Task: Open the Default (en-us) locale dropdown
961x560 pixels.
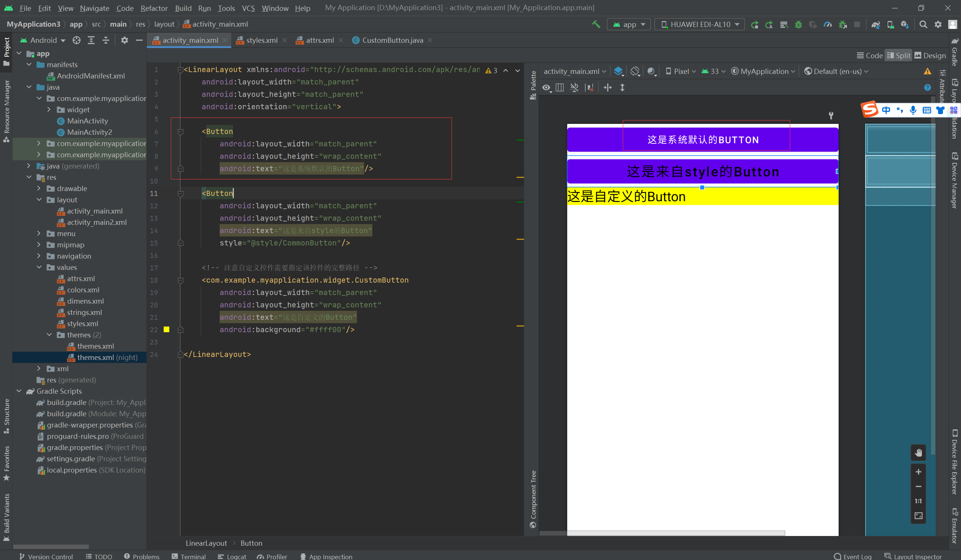Action: (836, 71)
